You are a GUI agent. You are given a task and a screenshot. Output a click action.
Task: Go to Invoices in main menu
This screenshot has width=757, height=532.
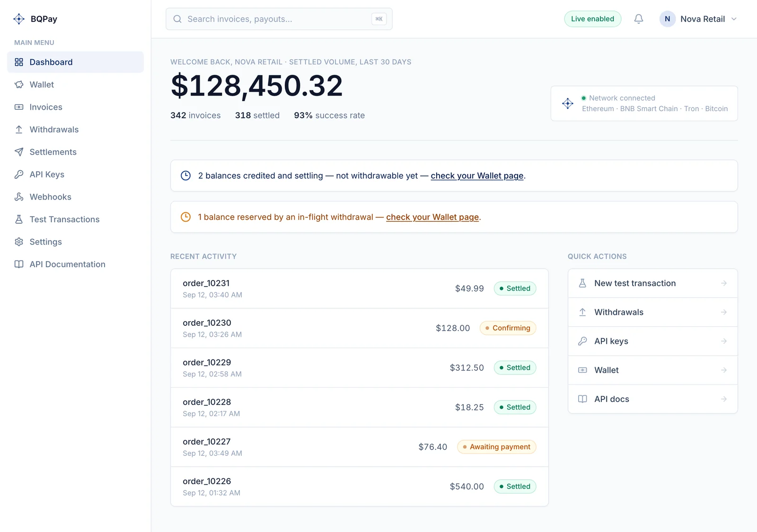pyautogui.click(x=76, y=107)
